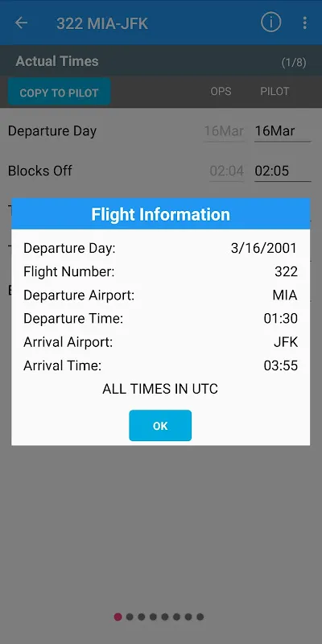
Task: Click the OK button in dialog
Action: [160, 426]
